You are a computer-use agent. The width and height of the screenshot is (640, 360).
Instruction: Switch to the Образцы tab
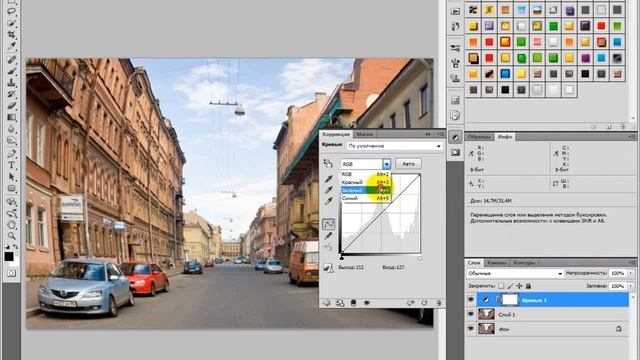pyautogui.click(x=479, y=137)
